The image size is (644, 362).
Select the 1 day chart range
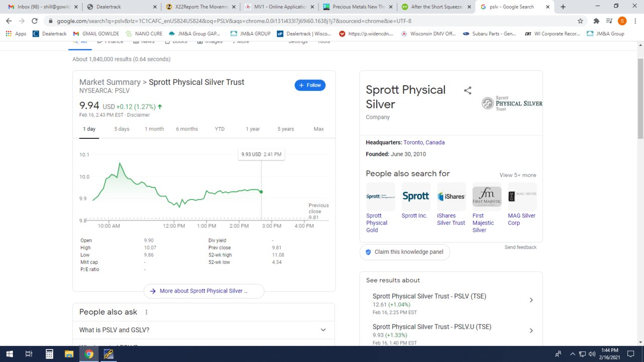pyautogui.click(x=89, y=129)
